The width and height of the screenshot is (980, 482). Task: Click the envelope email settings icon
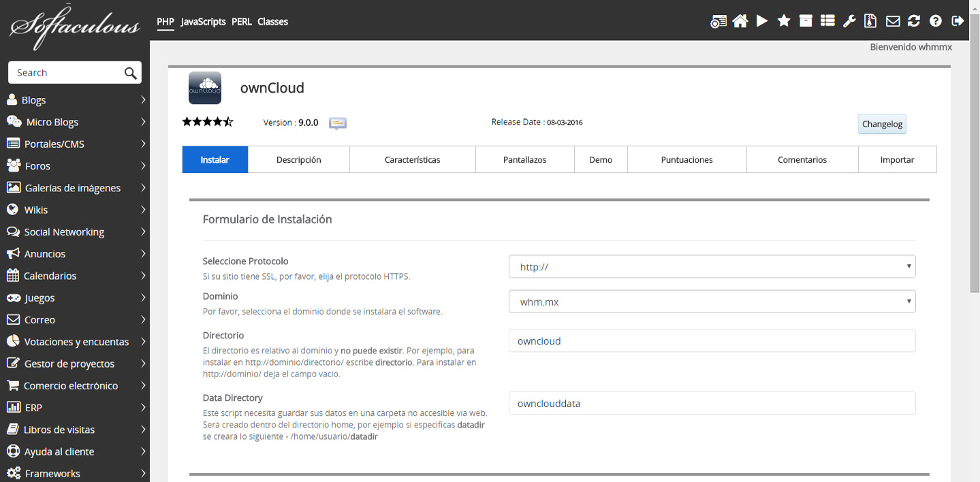tap(892, 21)
